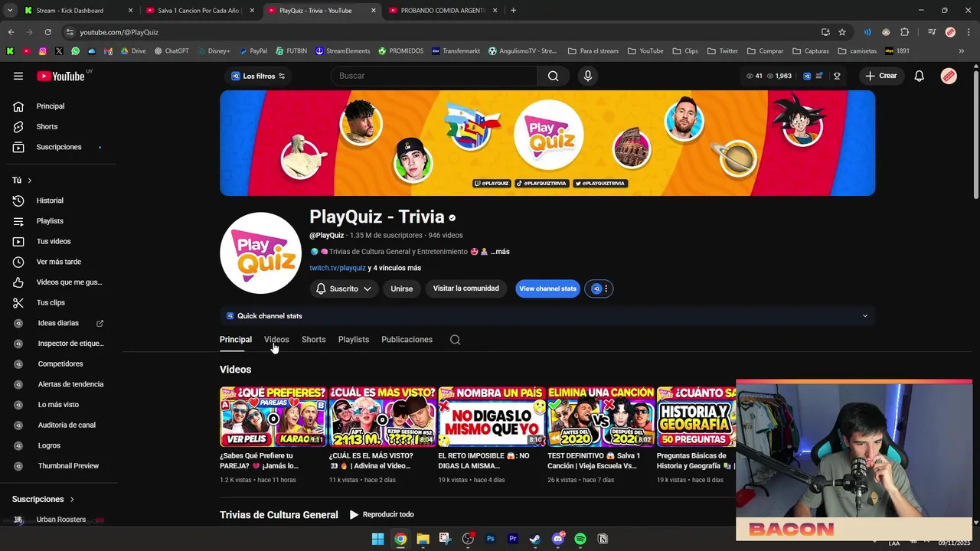This screenshot has height=551, width=980.
Task: Click the search magnifier button
Action: coord(553,76)
